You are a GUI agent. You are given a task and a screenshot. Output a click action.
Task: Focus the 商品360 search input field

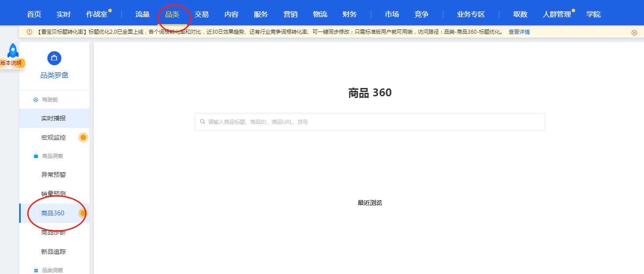[373, 122]
